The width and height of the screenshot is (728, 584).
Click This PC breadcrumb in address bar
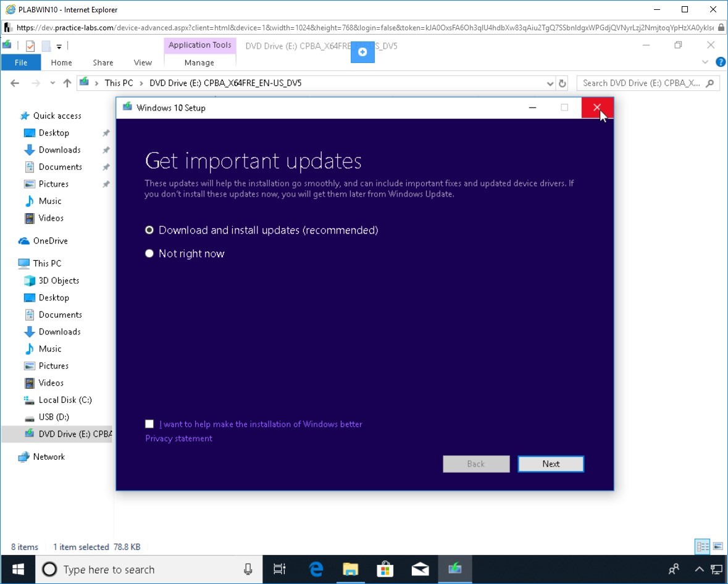[119, 83]
